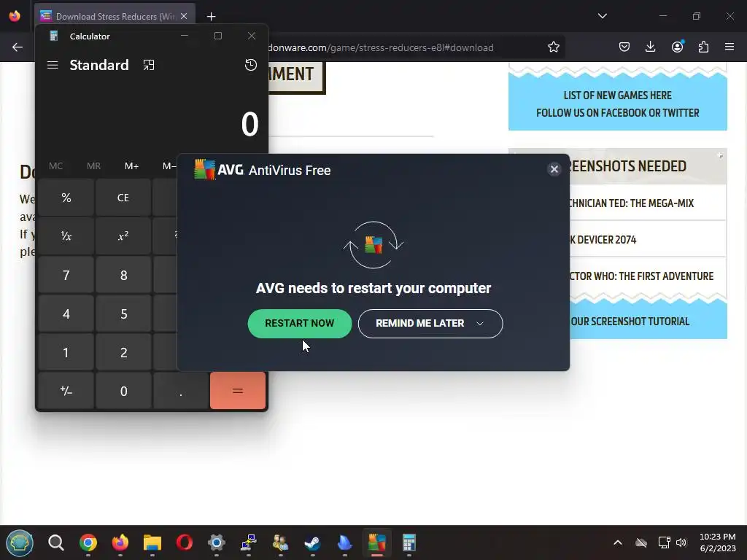Viewport: 747px width, 560px height.
Task: Open OneDrive cloud tray icon
Action: (x=641, y=542)
